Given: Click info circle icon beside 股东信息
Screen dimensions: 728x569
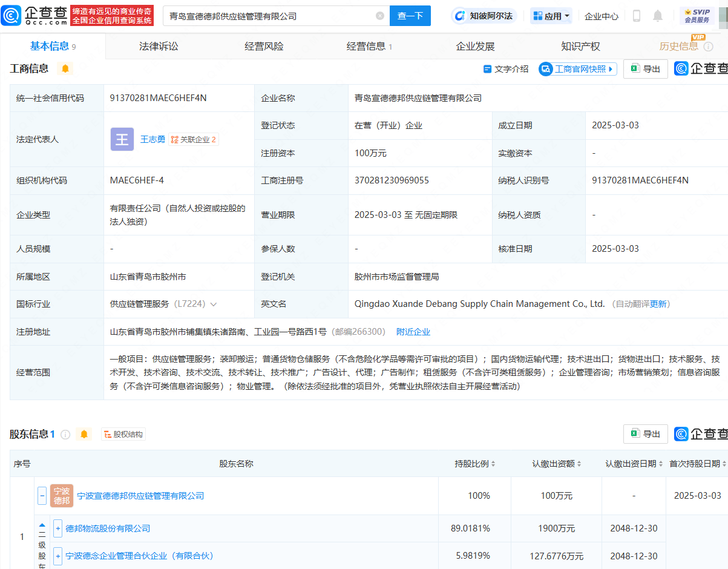Looking at the screenshot, I should (65, 435).
